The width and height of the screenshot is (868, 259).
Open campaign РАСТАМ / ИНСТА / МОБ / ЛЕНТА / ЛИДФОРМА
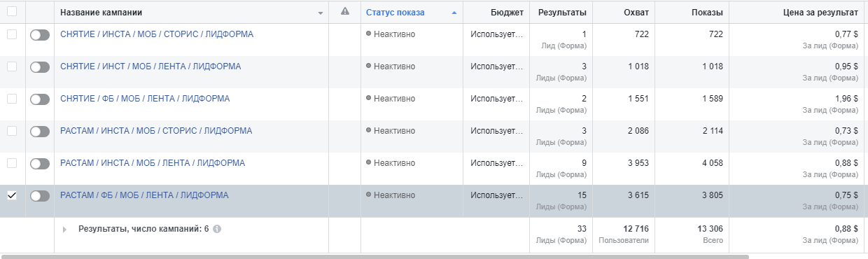(153, 163)
